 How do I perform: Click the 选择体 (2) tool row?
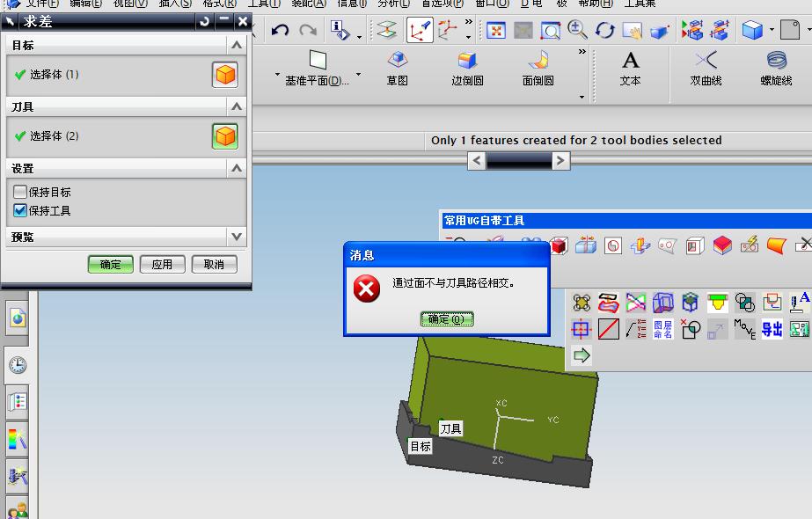[127, 136]
